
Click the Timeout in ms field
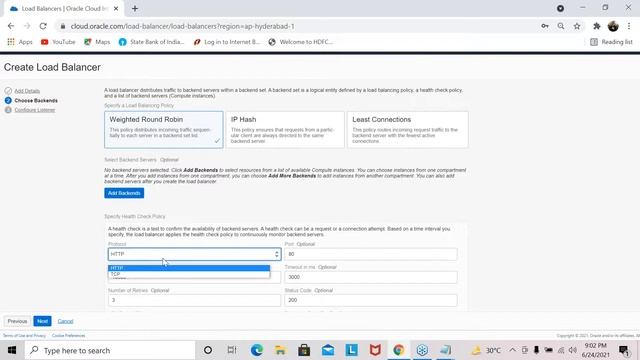coord(371,277)
